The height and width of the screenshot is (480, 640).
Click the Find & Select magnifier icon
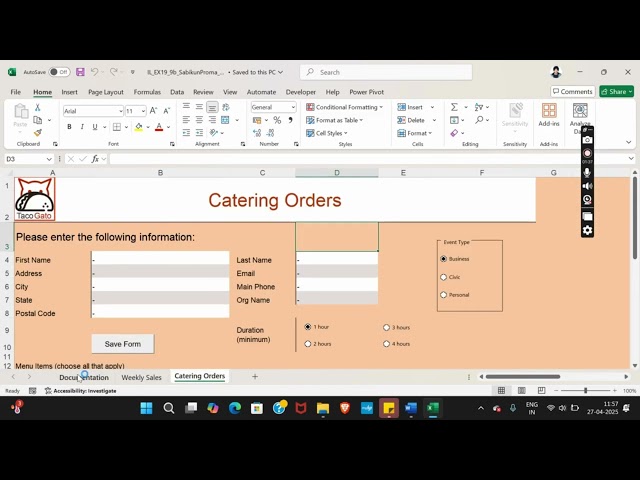(479, 120)
